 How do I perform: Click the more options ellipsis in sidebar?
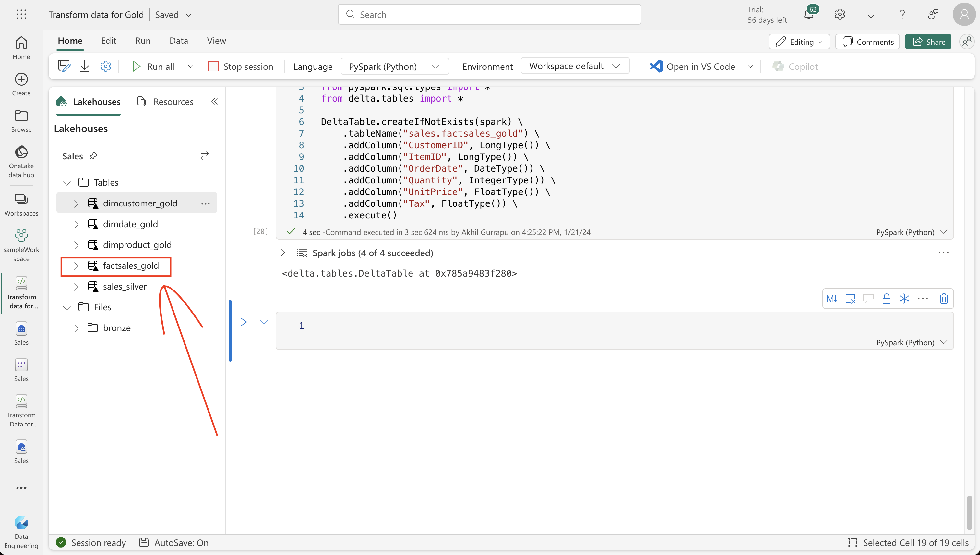tap(21, 488)
